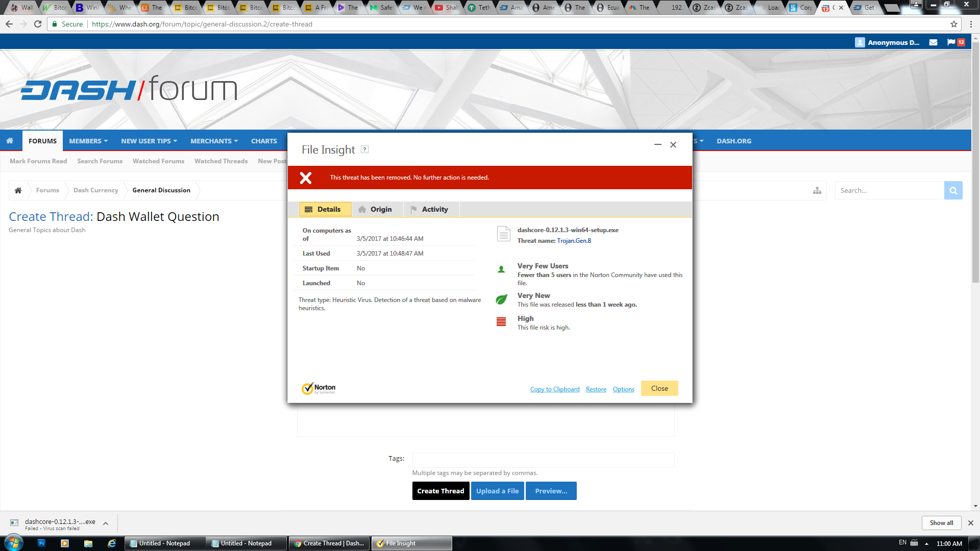Click the forum Search... input field
This screenshot has height=551, width=980.
[889, 190]
